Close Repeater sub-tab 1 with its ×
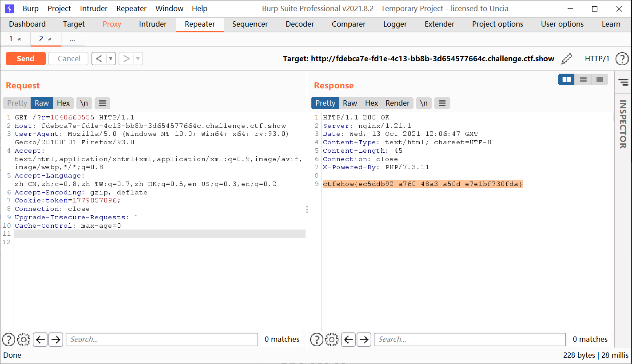The image size is (632, 364). [20, 39]
